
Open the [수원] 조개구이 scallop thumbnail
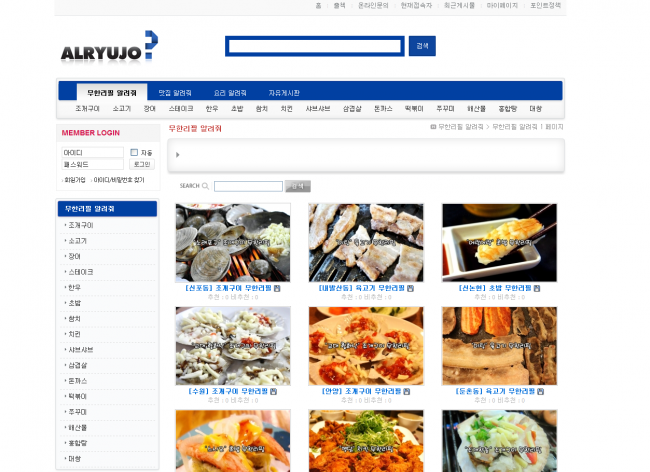[233, 346]
